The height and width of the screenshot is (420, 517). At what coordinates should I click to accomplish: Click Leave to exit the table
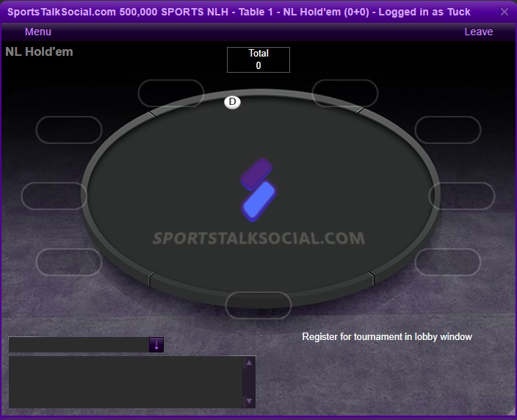pyautogui.click(x=478, y=32)
